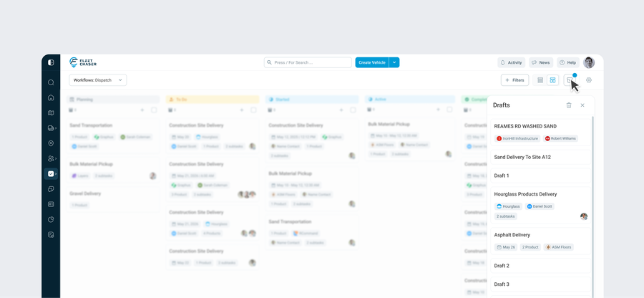The image size is (644, 298).
Task: Add a task to the Active column
Action: [438, 110]
